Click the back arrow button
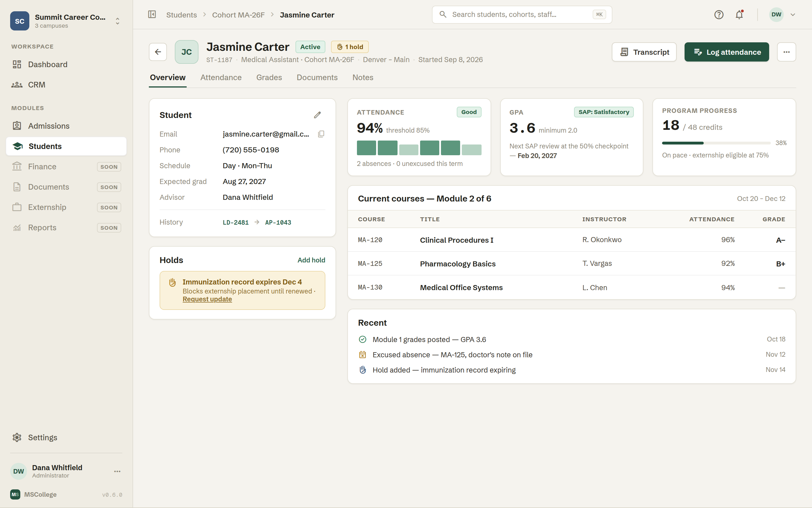 point(158,52)
